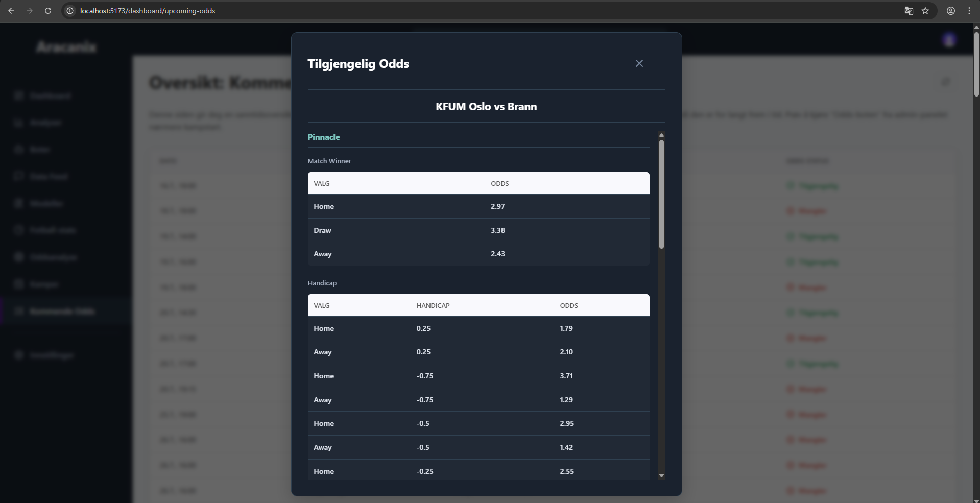The image size is (980, 503).
Task: Click Home label in Match Winner table
Action: (324, 206)
